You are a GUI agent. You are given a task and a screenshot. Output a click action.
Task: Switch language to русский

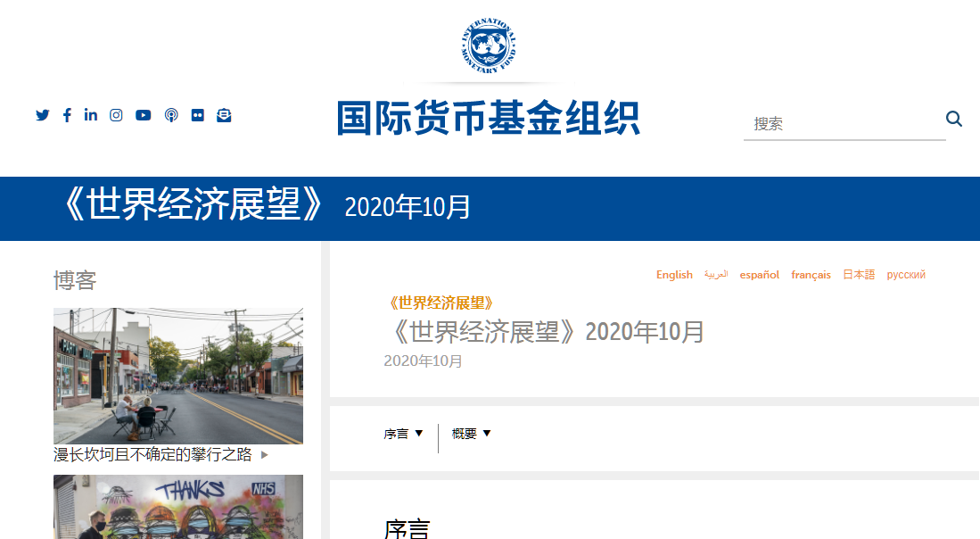click(906, 275)
